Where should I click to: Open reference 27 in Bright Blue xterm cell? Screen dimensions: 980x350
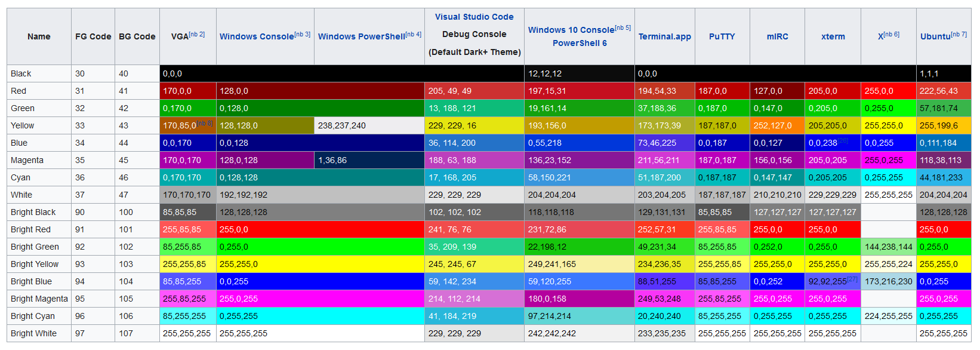[852, 279]
